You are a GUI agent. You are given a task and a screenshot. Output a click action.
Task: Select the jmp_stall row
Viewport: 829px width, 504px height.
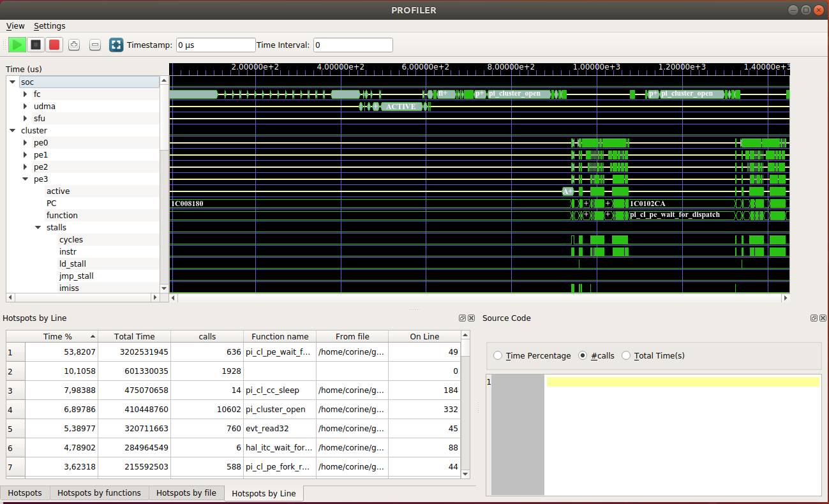[77, 276]
